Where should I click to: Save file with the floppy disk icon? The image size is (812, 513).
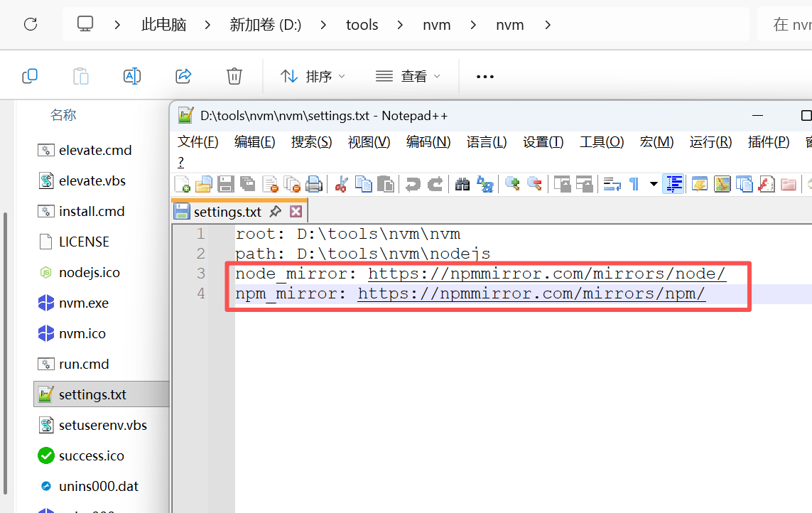click(226, 185)
